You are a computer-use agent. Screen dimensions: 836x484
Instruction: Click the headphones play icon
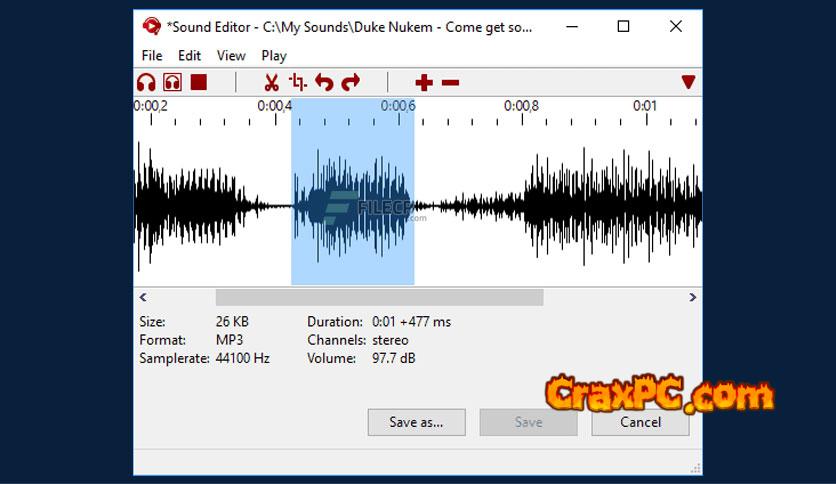146,83
